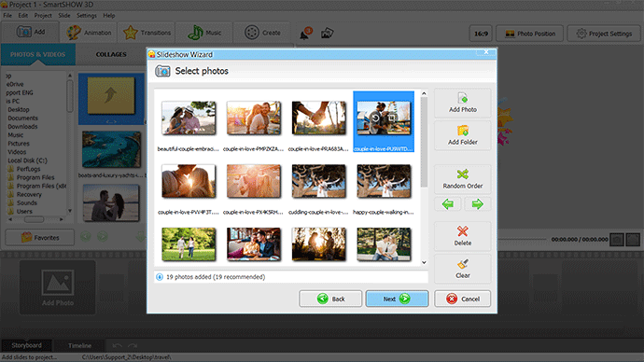Screen dimensions: 644x362
Task: Open the Downloads folder in tree
Action: click(x=22, y=127)
